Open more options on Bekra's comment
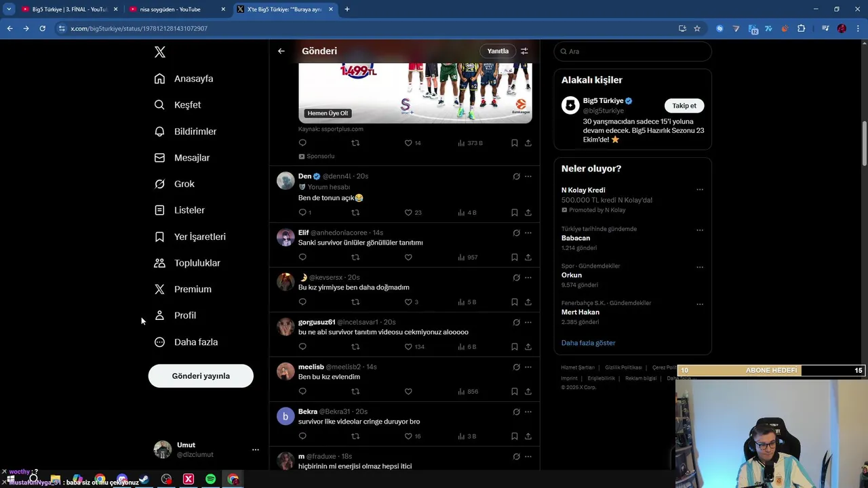 (x=528, y=412)
